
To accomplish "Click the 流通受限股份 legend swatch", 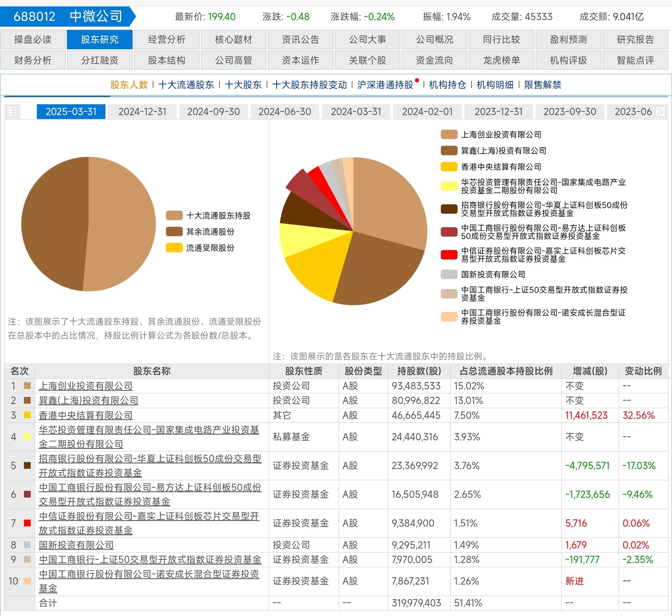I will pyautogui.click(x=174, y=248).
